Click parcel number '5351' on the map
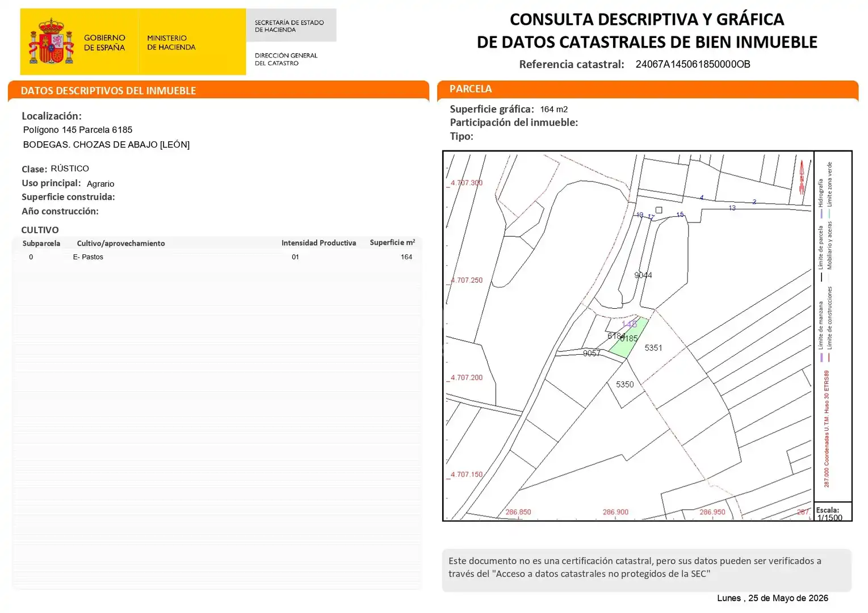This screenshot has width=868, height=613. 653,348
